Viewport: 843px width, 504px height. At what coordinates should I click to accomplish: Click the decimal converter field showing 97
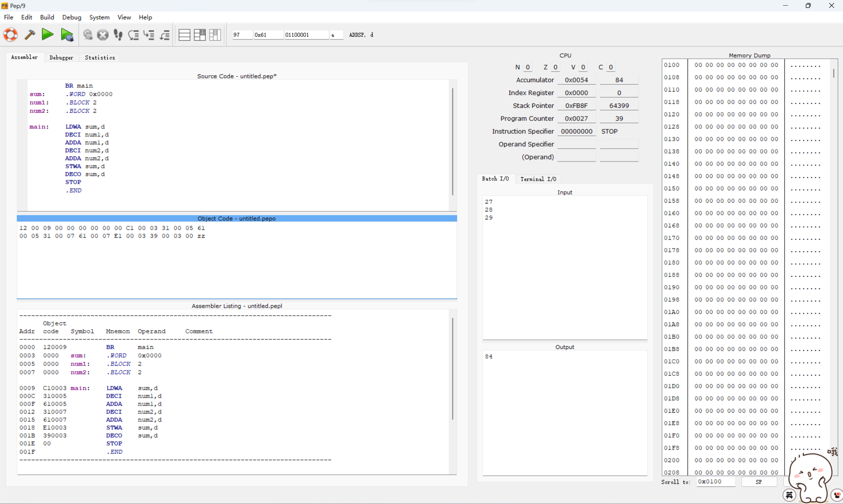(x=242, y=35)
